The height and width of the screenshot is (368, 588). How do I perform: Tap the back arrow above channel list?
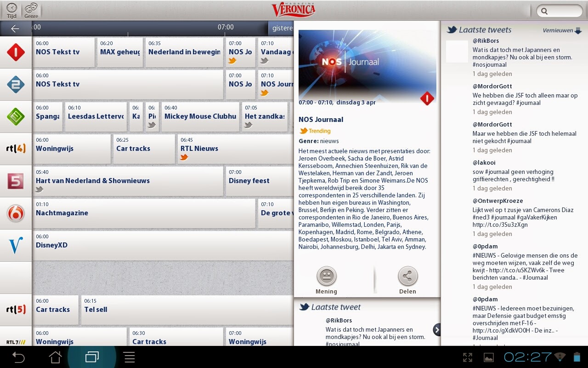click(15, 29)
